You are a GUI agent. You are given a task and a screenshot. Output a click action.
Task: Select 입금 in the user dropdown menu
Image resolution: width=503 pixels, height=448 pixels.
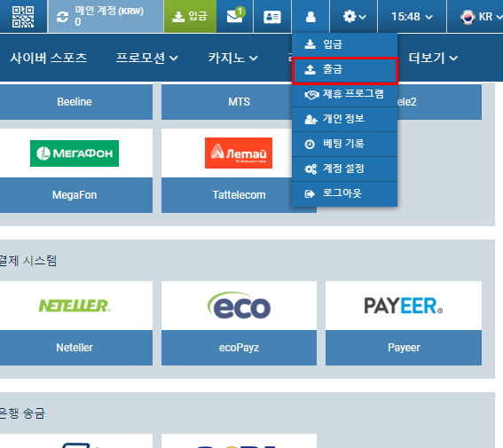(x=344, y=44)
